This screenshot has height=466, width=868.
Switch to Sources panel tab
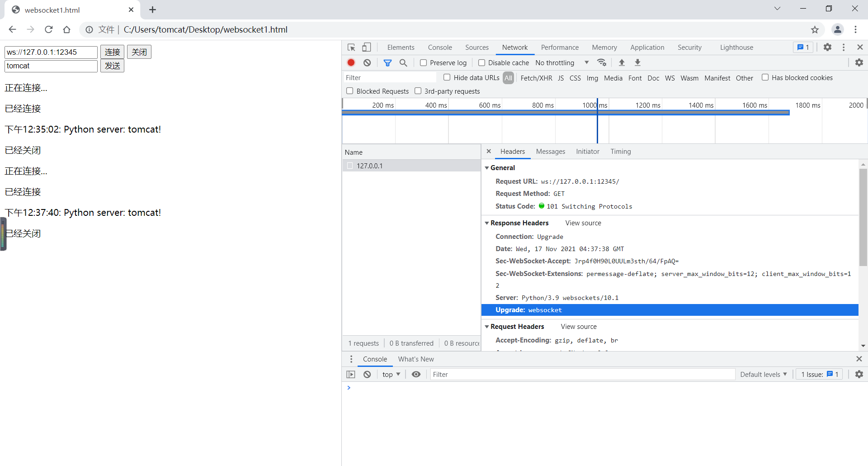pyautogui.click(x=477, y=48)
